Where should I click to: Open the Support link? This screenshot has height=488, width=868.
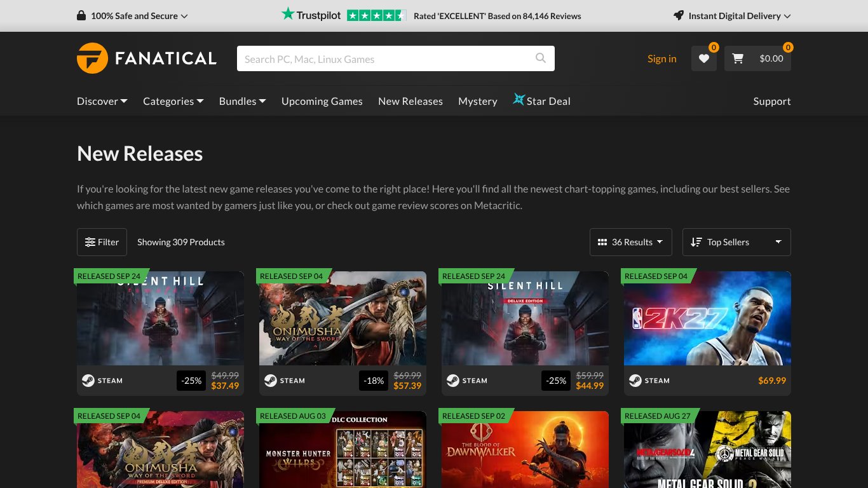point(772,101)
